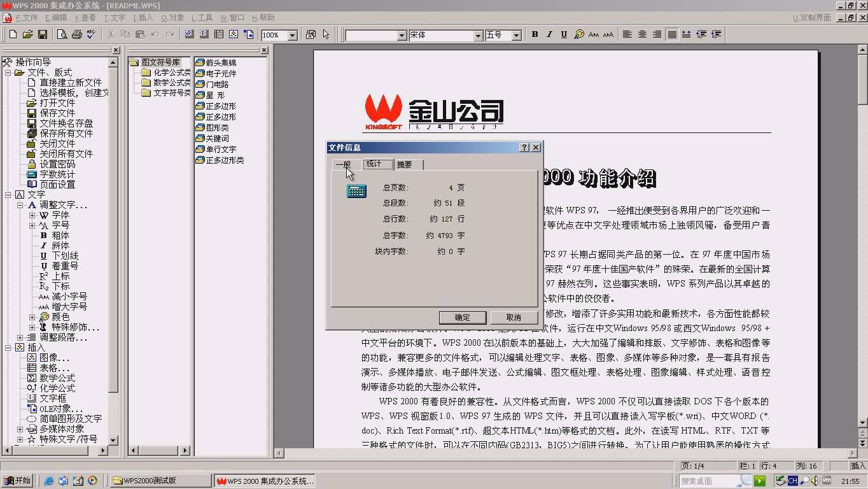Toggle the justify alignment button
This screenshot has height=489, width=868.
coord(672,34)
